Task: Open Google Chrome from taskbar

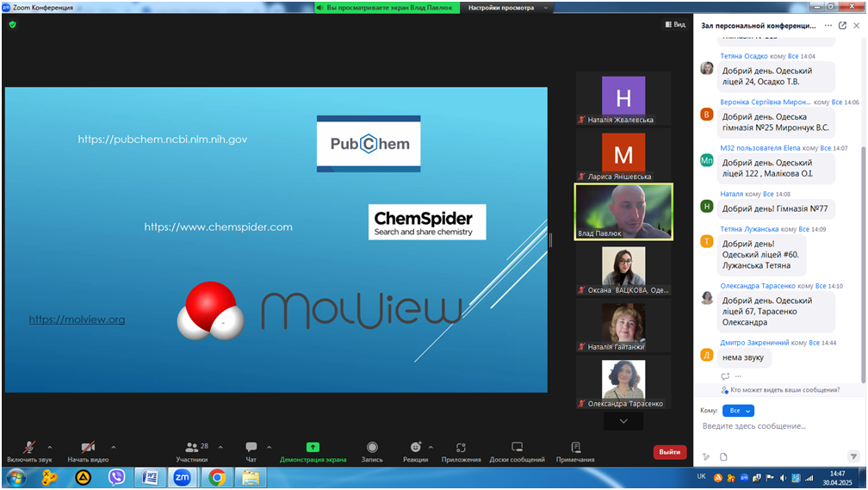Action: coord(216,477)
